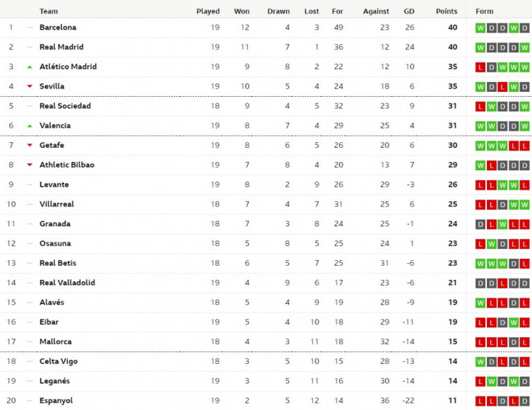532x410 pixels.
Task: Select the Points column header
Action: 447,11
